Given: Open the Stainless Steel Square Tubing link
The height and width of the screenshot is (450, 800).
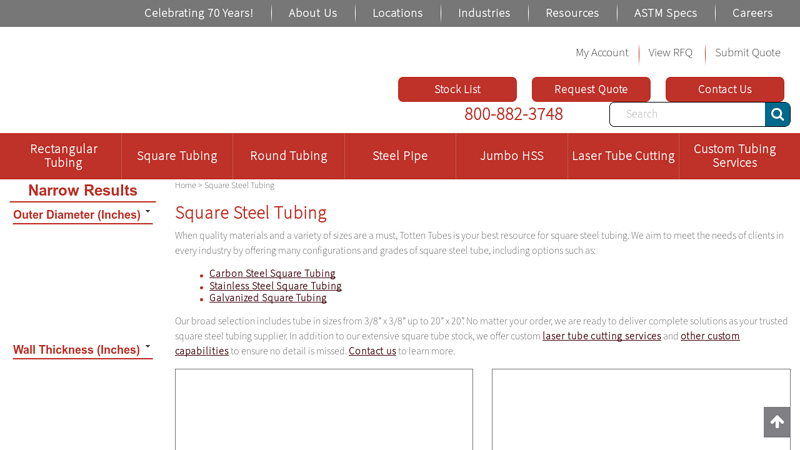Looking at the screenshot, I should point(276,286).
